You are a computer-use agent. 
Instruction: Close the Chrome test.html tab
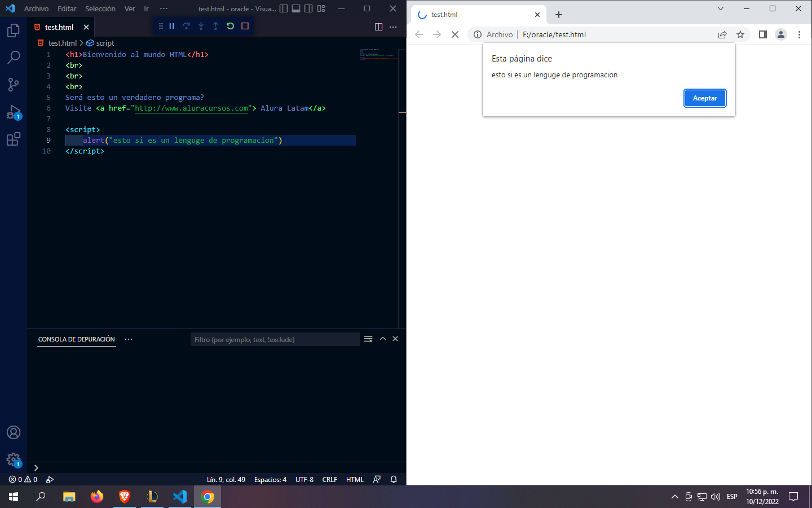point(537,15)
